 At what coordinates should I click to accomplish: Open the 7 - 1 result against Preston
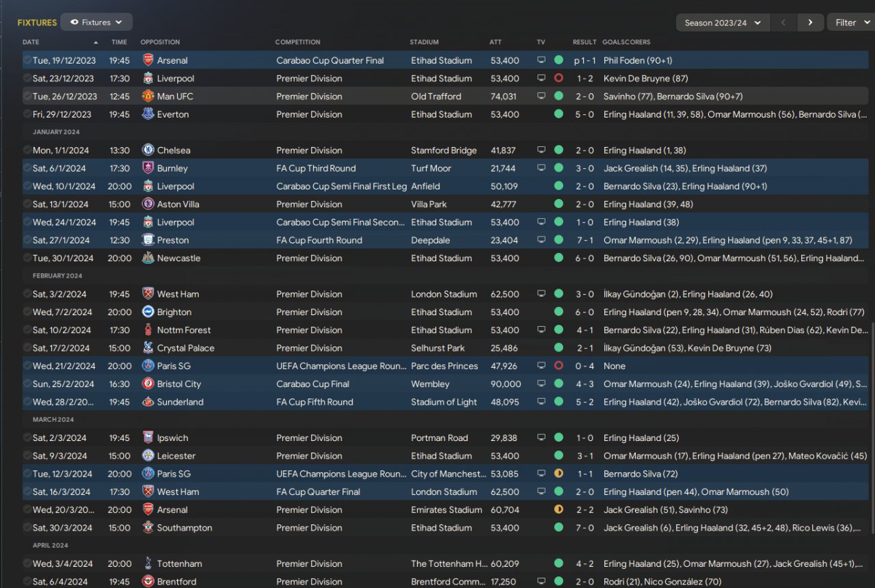click(x=584, y=240)
